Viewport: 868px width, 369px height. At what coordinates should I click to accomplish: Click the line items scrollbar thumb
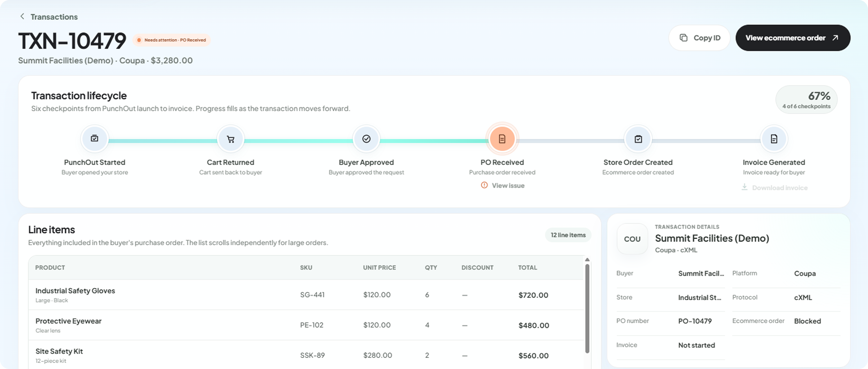pyautogui.click(x=587, y=309)
